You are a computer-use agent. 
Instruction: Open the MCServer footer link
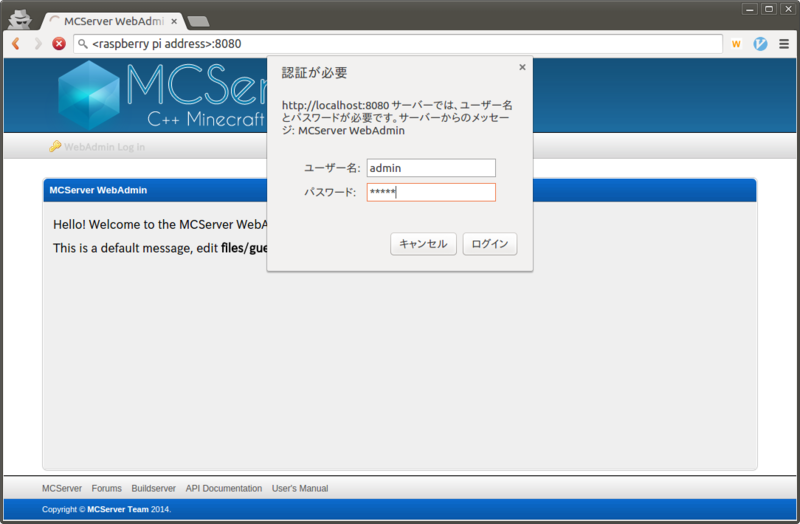coord(62,488)
